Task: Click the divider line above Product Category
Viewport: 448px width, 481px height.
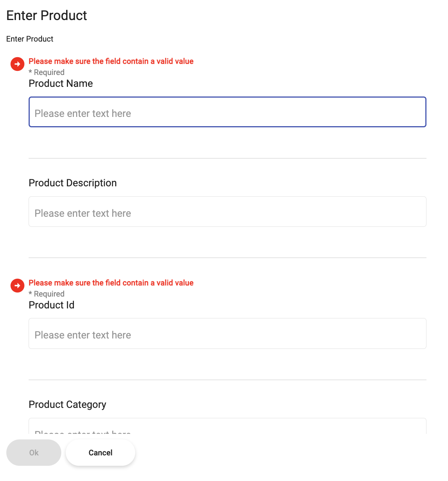Action: [x=227, y=380]
